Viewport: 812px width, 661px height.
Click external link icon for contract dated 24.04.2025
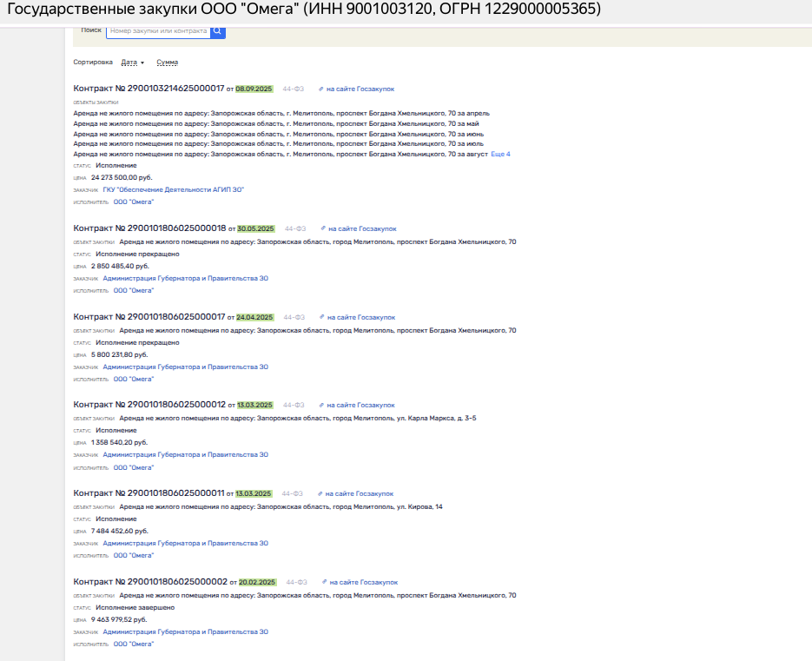321,317
